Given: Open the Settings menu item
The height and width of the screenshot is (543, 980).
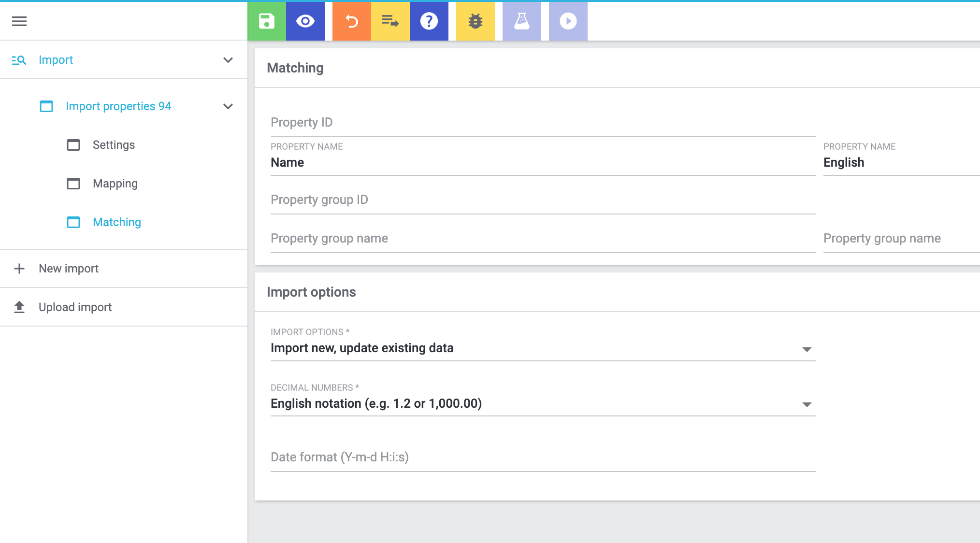Looking at the screenshot, I should tap(114, 145).
